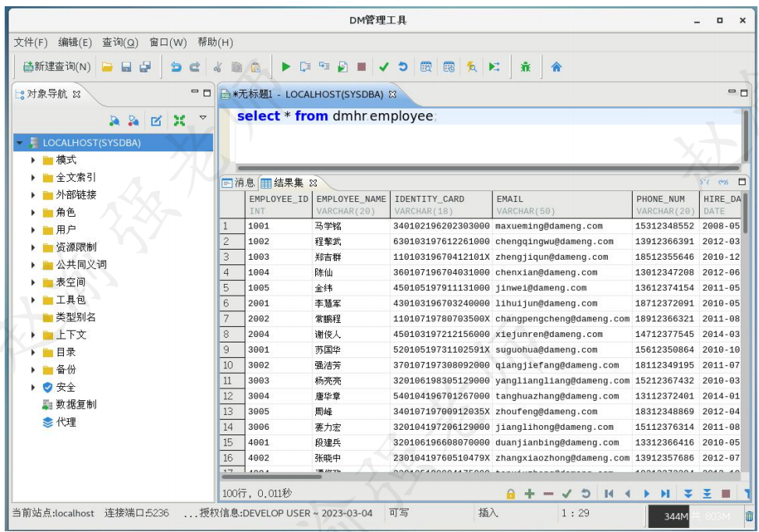
Task: Commit with the green checkmark toolbar icon
Action: click(x=384, y=67)
